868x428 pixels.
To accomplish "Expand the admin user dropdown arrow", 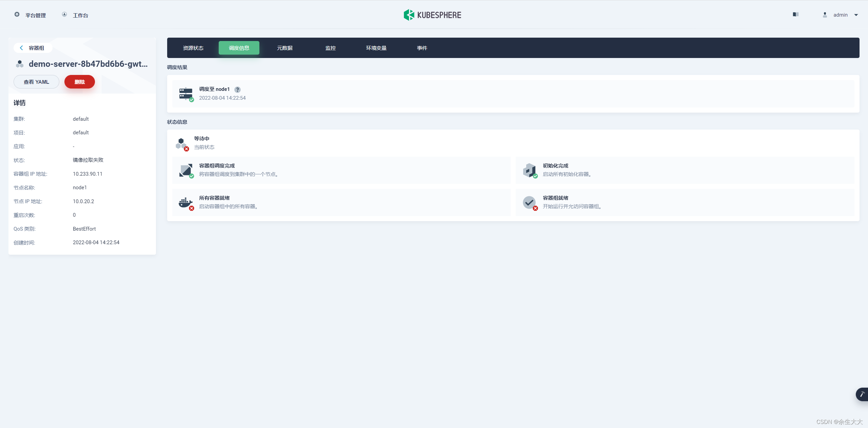I will pyautogui.click(x=856, y=15).
